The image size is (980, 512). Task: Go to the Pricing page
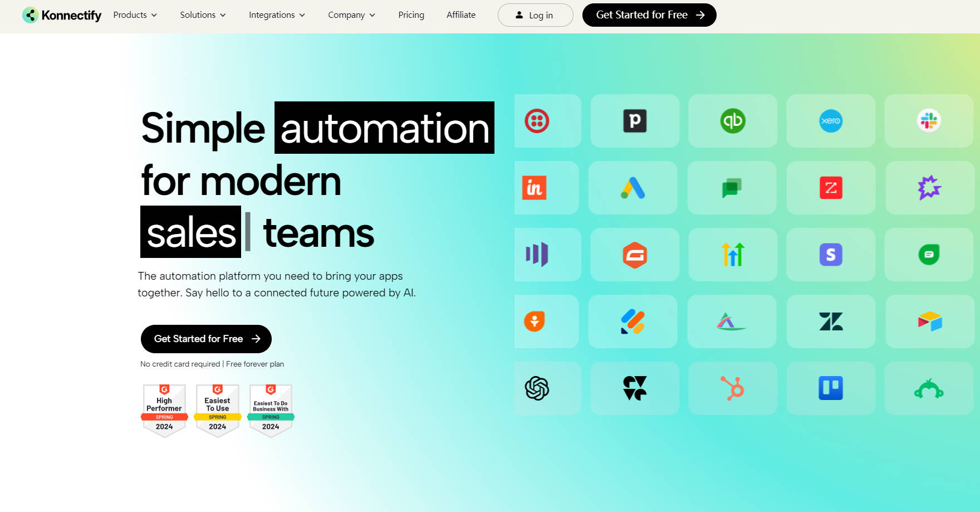click(x=411, y=15)
